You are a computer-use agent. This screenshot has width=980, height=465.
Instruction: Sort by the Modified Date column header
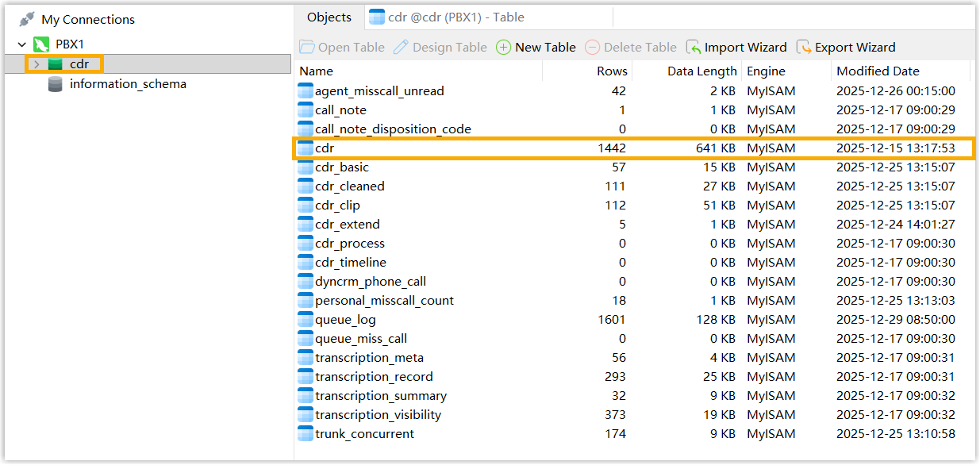click(x=901, y=71)
